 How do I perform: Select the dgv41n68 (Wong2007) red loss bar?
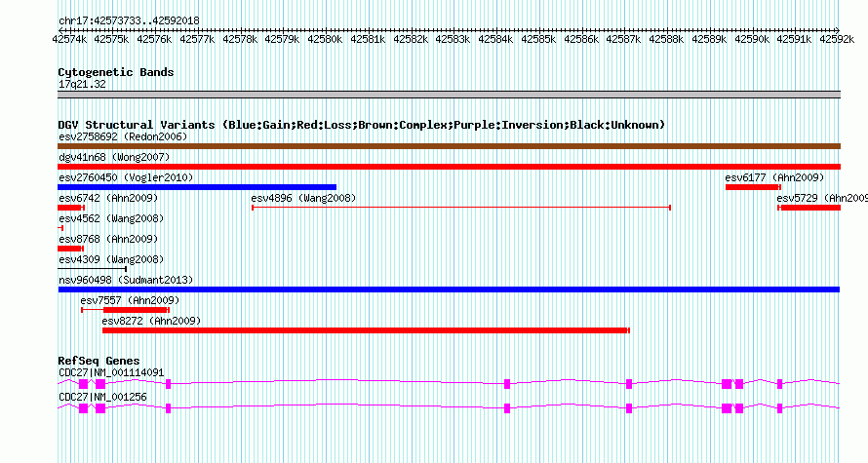449,167
